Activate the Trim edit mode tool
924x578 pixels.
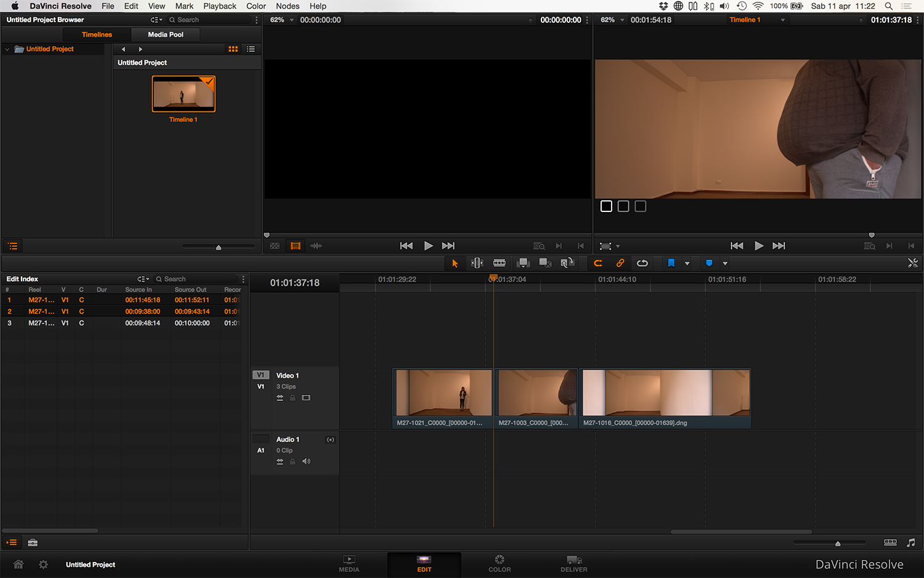(x=477, y=263)
